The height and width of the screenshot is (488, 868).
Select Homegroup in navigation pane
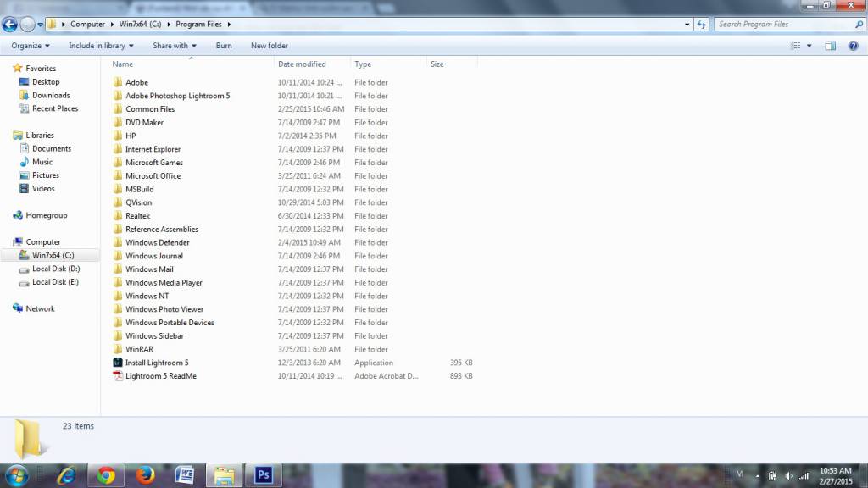click(46, 215)
